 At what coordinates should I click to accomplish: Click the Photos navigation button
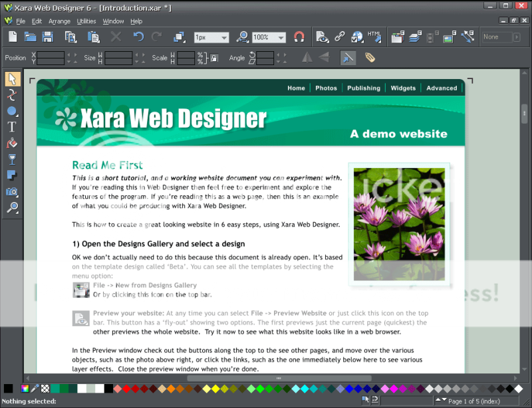click(x=326, y=88)
